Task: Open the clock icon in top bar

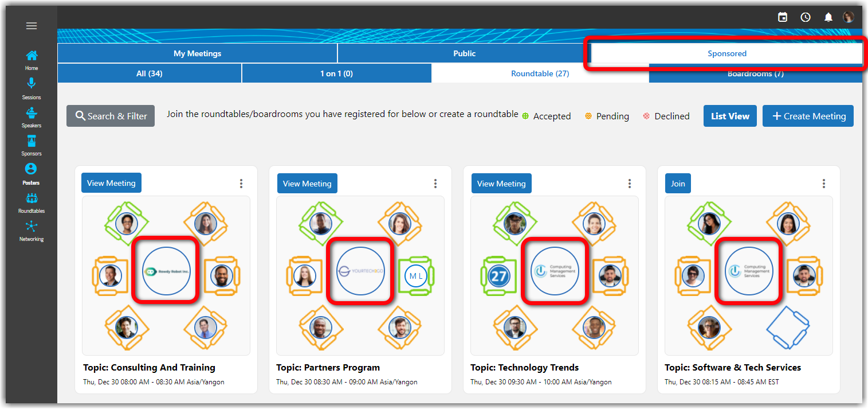Action: click(x=806, y=17)
